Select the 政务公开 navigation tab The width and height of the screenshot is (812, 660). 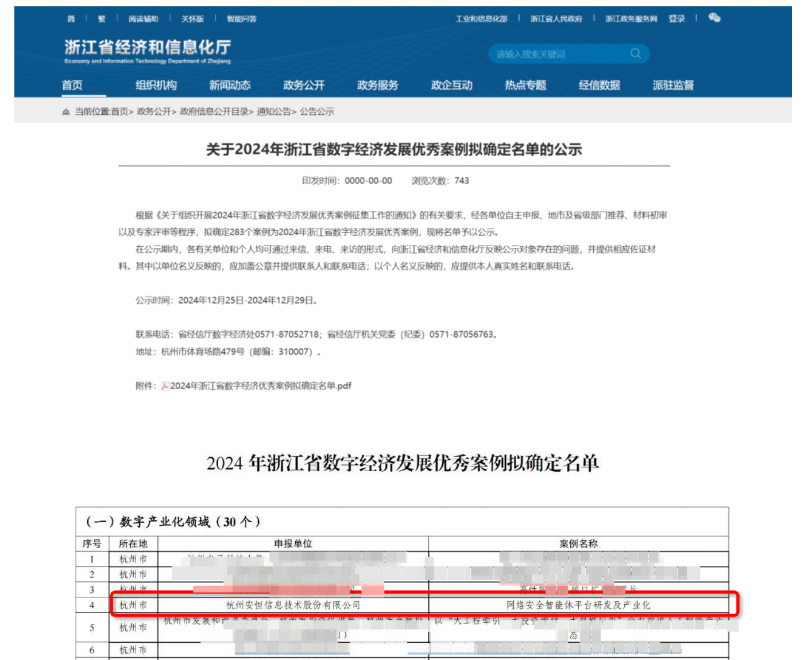304,86
